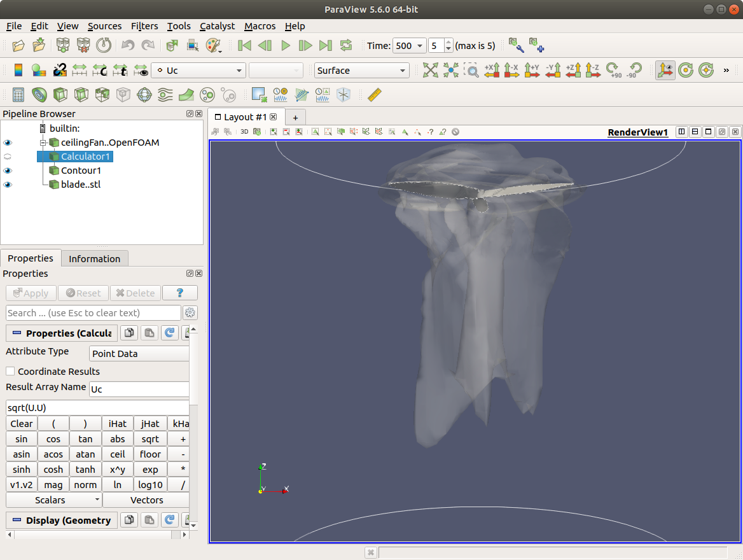Select Contour1 in Pipeline Browser
Viewport: 743px width, 560px height.
tap(81, 171)
